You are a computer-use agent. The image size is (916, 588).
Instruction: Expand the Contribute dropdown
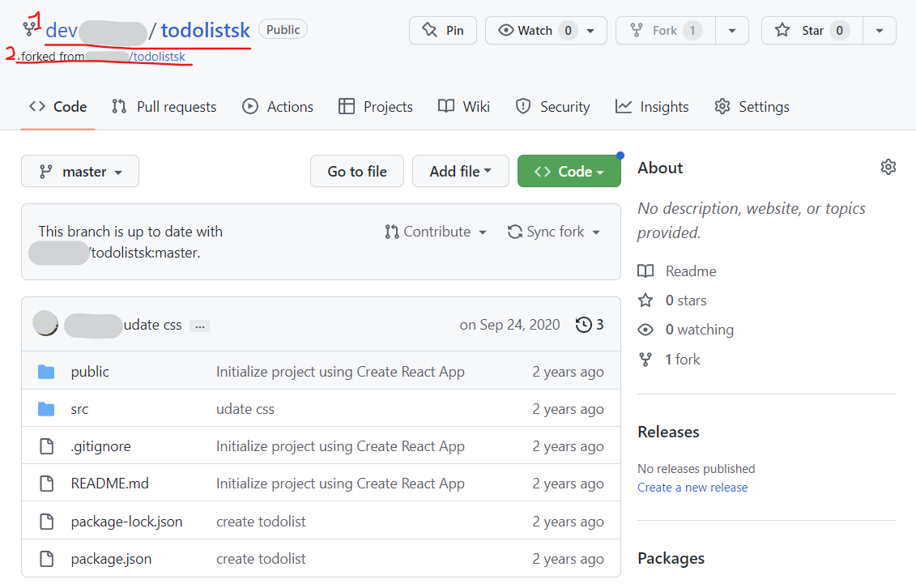pos(436,232)
